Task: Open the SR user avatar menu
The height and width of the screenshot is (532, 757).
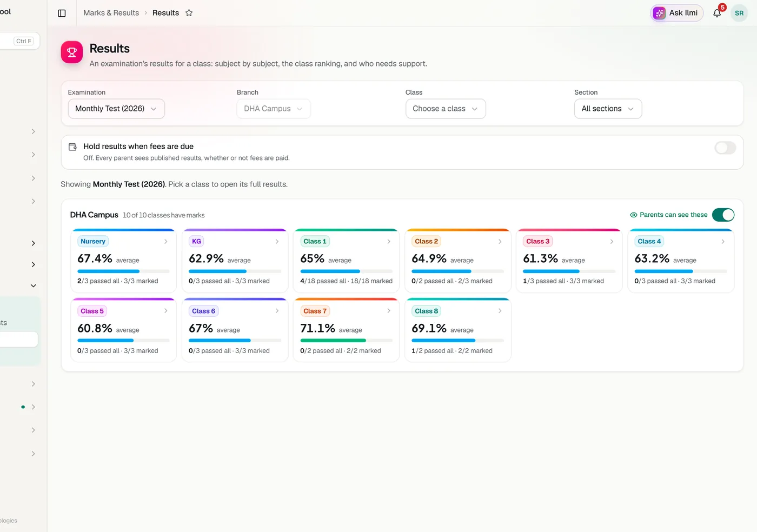Action: point(739,13)
